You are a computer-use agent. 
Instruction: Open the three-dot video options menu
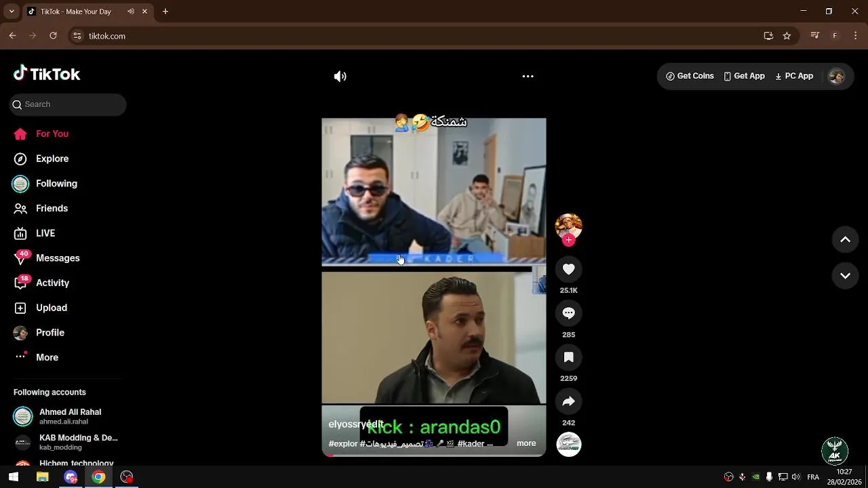pyautogui.click(x=528, y=77)
